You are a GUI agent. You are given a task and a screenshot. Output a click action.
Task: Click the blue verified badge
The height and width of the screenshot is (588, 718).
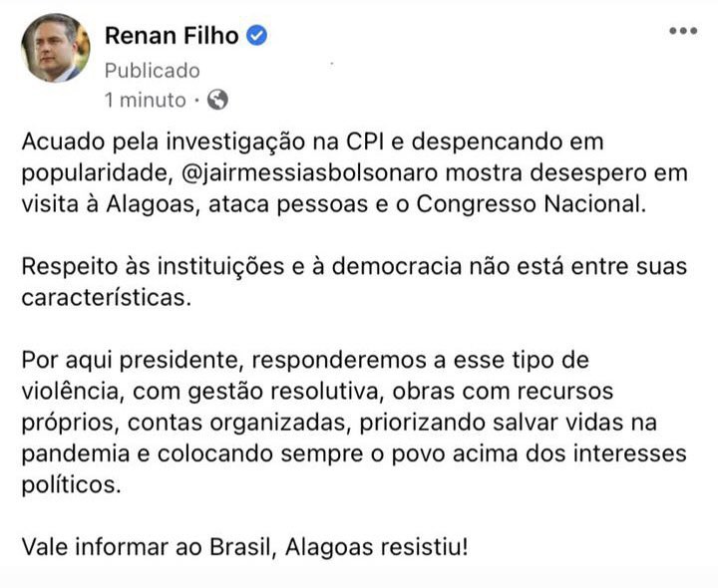click(x=256, y=38)
